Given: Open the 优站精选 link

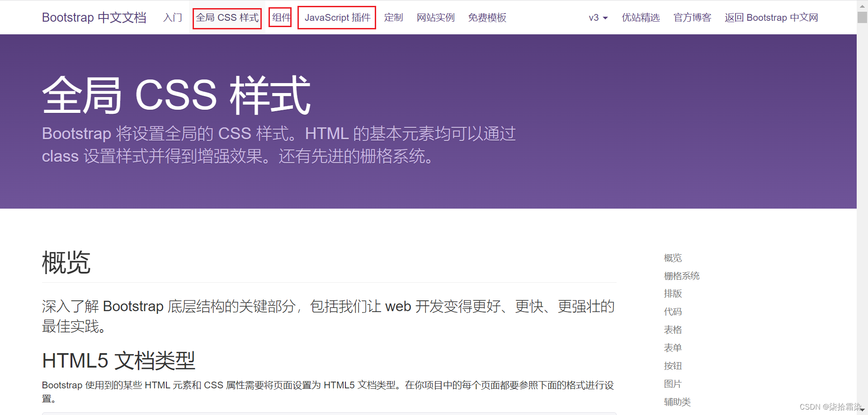Looking at the screenshot, I should 641,18.
